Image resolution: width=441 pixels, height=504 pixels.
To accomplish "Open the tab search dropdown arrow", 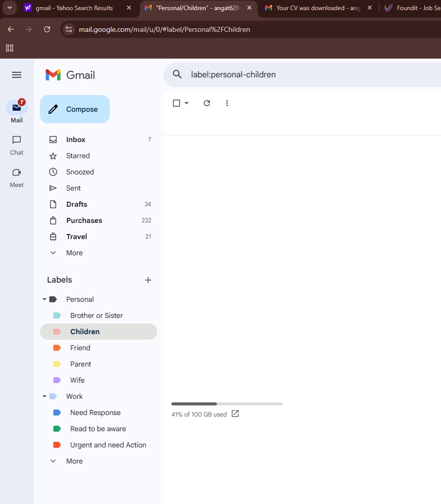I will point(10,8).
